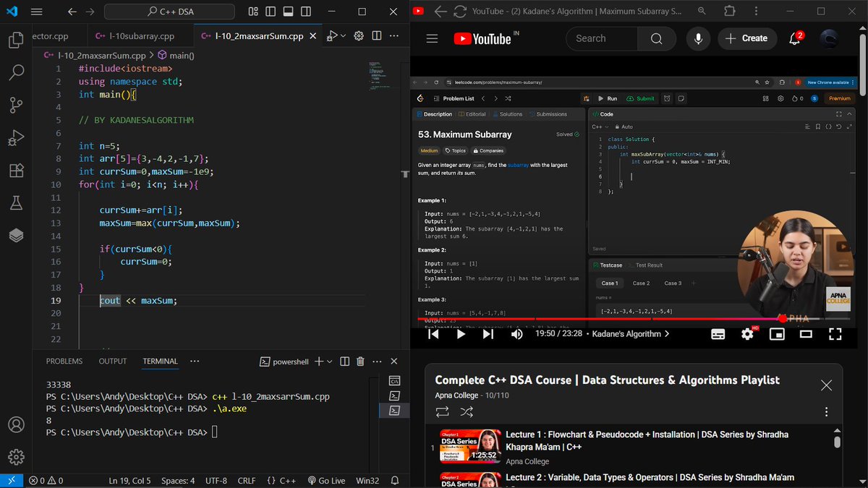The width and height of the screenshot is (868, 488).
Task: Select the first terminal in the terminal list
Action: tap(394, 380)
